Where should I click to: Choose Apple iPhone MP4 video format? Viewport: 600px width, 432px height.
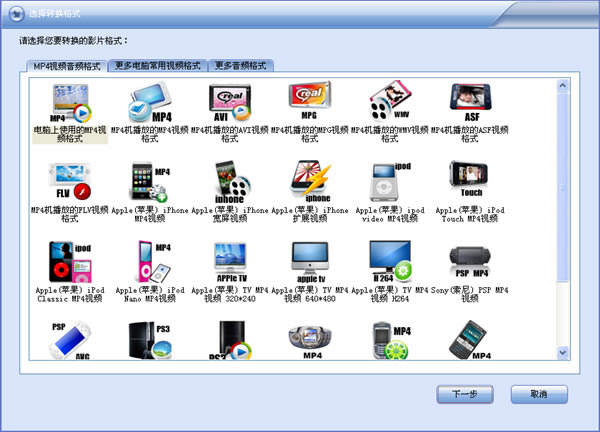[150, 182]
